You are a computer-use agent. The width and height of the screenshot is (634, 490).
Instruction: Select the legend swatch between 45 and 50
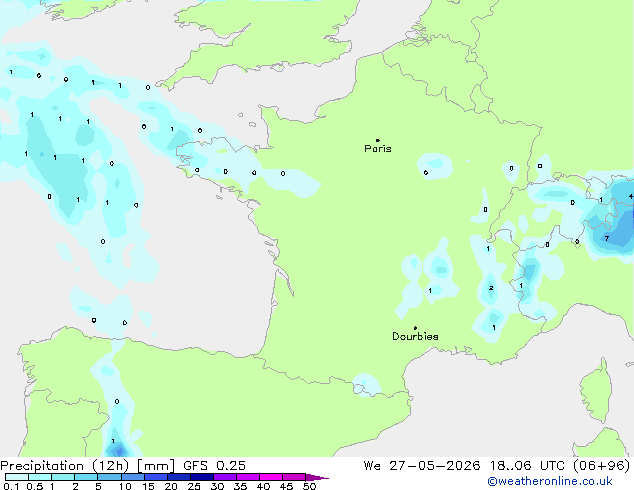click(294, 477)
